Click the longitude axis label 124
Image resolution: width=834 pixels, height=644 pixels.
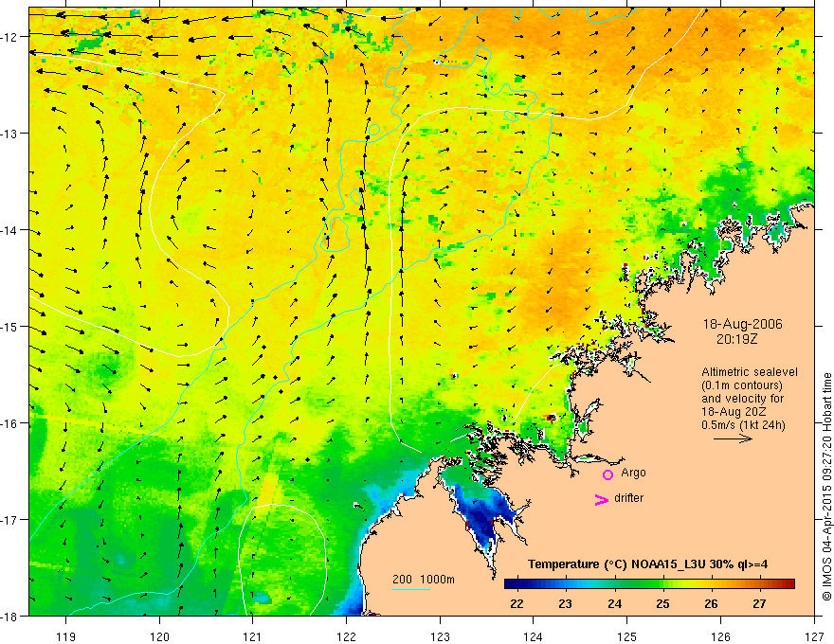(534, 636)
